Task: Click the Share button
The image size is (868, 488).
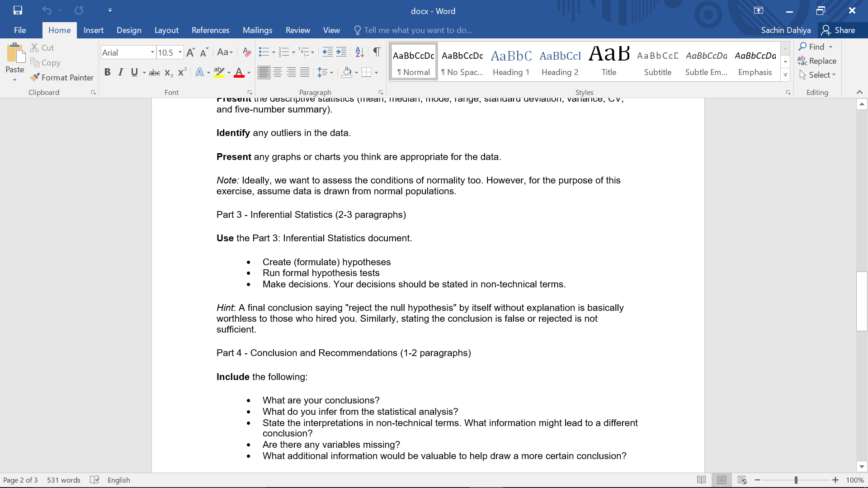Action: (x=839, y=30)
